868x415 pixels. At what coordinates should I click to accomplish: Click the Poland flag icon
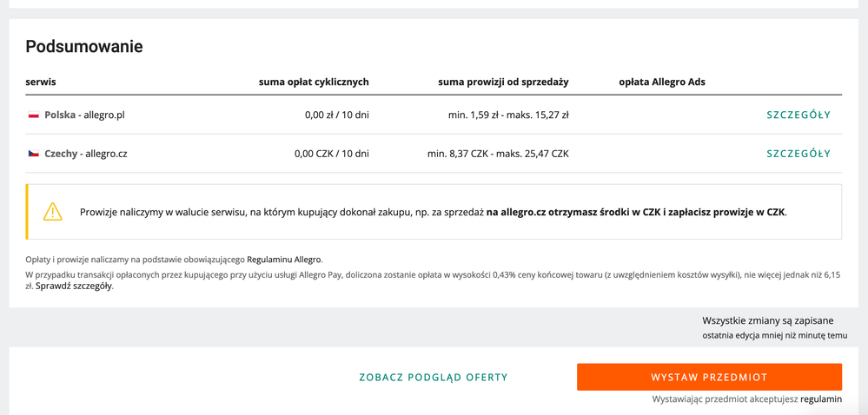coord(34,115)
